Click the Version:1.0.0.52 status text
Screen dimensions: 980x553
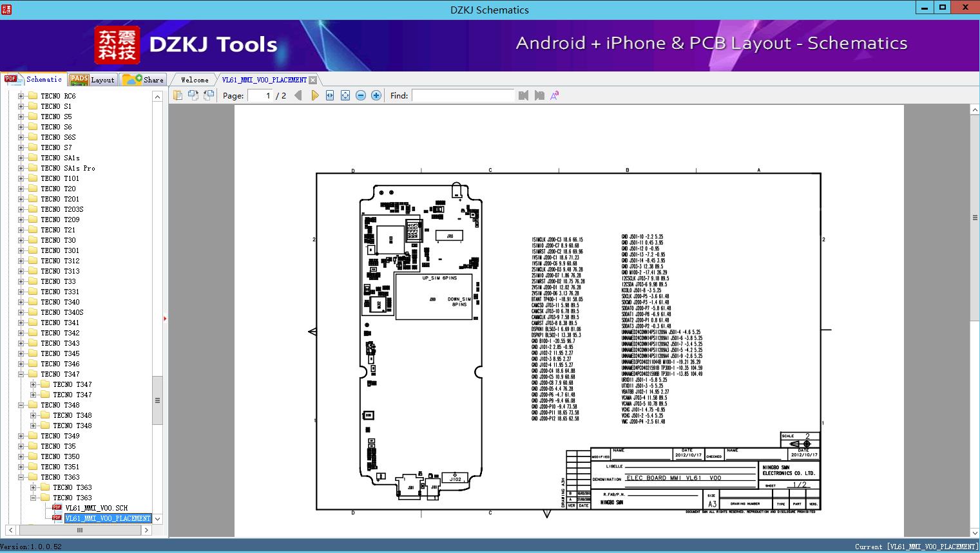click(31, 547)
